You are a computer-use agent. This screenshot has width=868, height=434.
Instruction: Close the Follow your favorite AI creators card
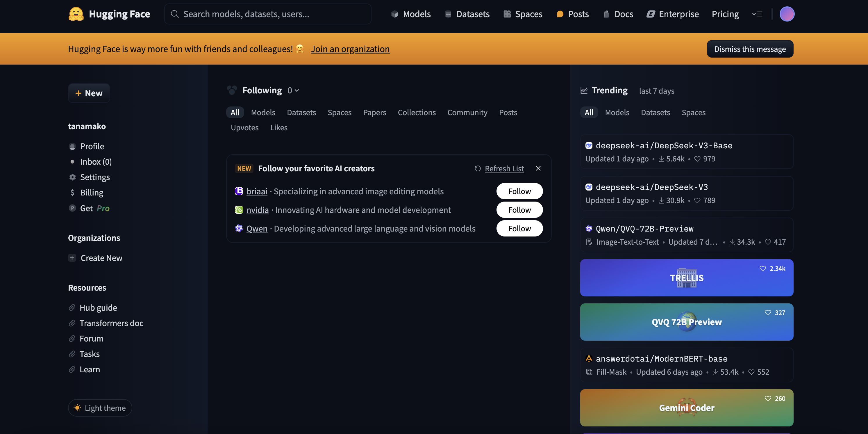pos(538,168)
